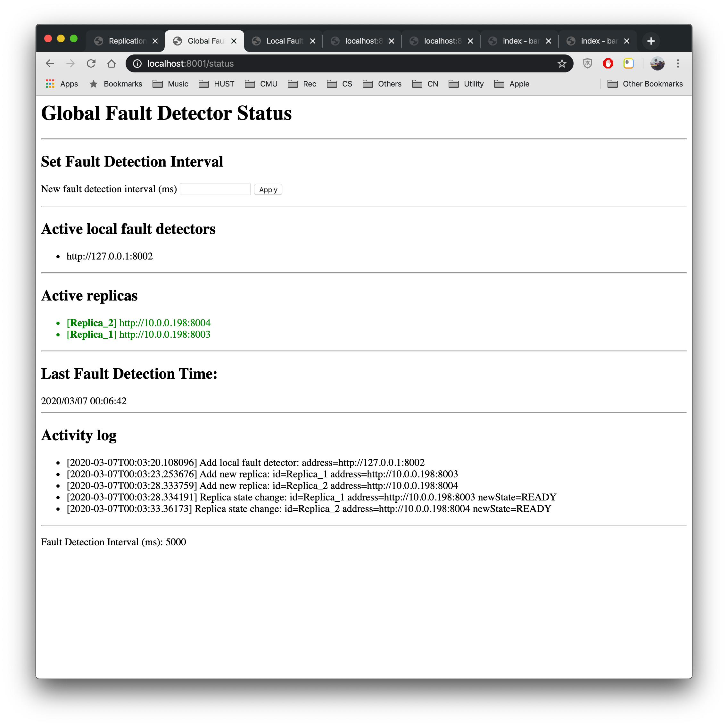This screenshot has width=728, height=726.
Task: Open a new tab with plus button
Action: [x=651, y=41]
